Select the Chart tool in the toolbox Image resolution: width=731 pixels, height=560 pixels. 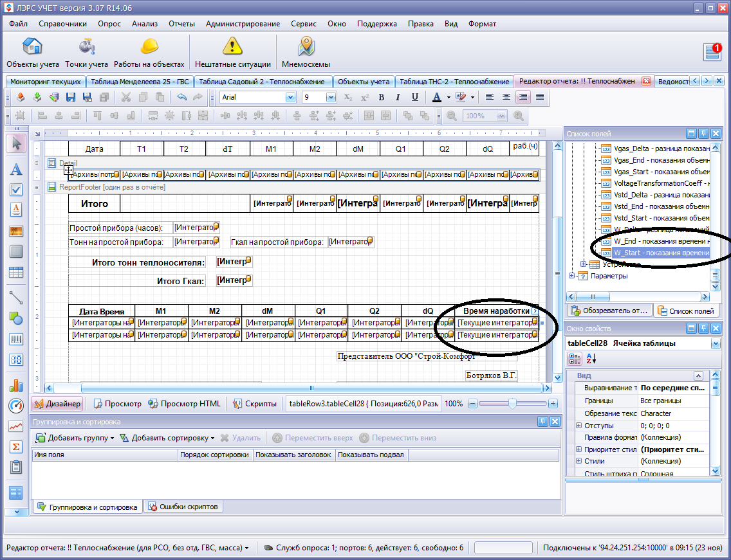16,385
